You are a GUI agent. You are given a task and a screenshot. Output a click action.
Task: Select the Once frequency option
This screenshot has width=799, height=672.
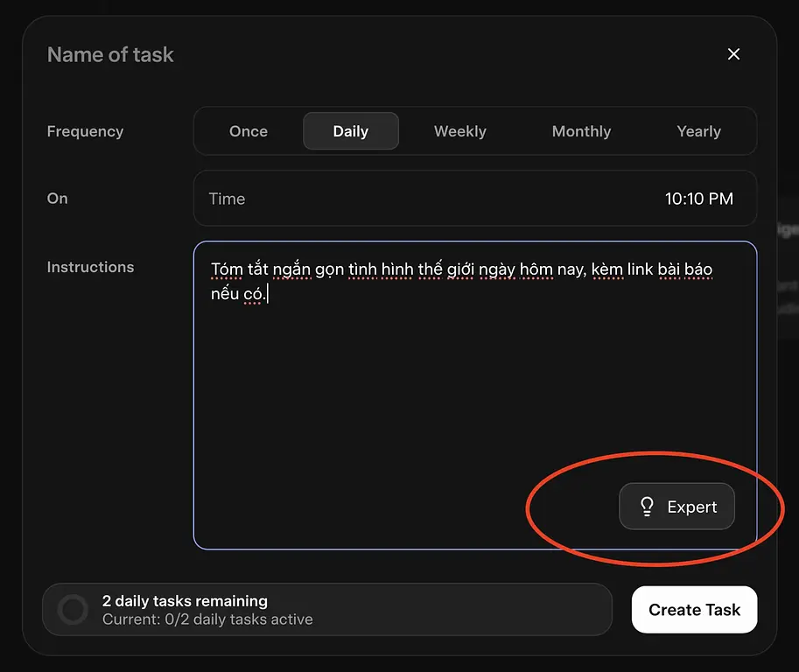(x=248, y=130)
